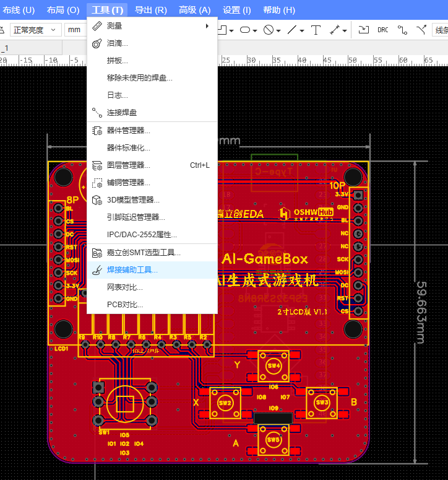The image size is (448, 480).
Task: Expand the polyline shape tool dropdown arrow
Action: pyautogui.click(x=231, y=30)
